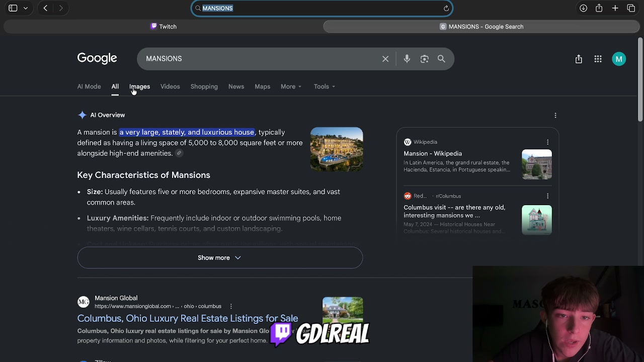Go back to the previous page

[x=45, y=8]
